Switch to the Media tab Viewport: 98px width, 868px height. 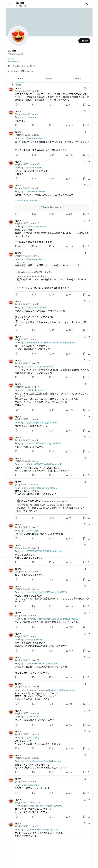(78, 79)
